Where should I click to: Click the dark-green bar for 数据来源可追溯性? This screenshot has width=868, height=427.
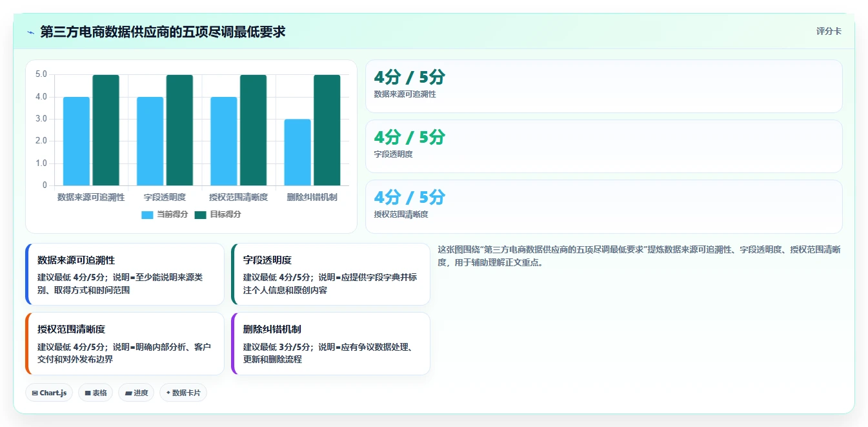[x=106, y=130]
